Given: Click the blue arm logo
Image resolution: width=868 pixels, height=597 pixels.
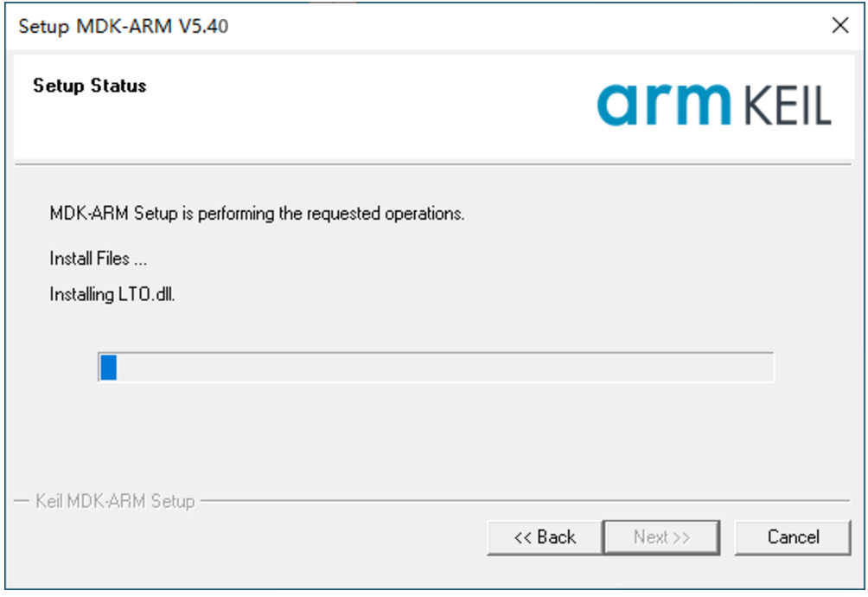Looking at the screenshot, I should pos(664,105).
